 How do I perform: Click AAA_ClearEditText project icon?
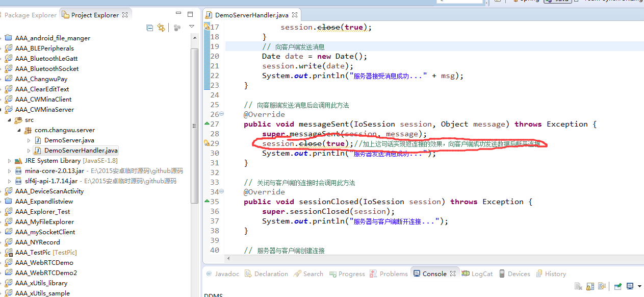[9, 89]
